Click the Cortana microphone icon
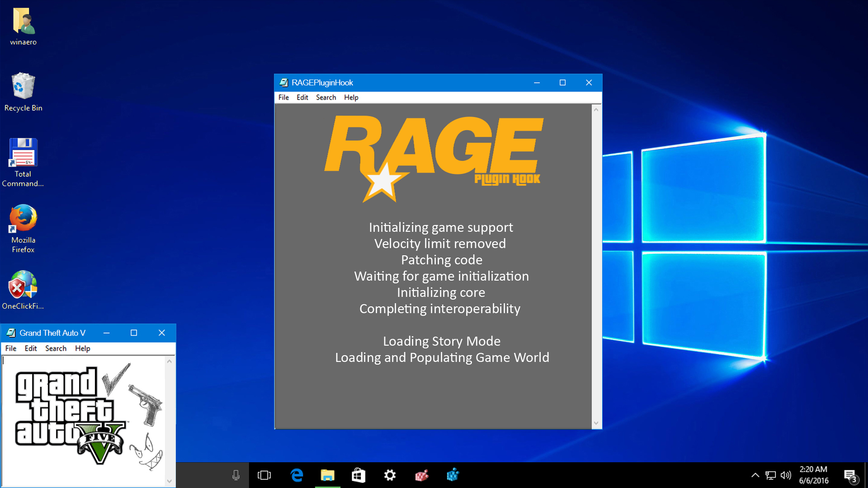 pyautogui.click(x=236, y=475)
